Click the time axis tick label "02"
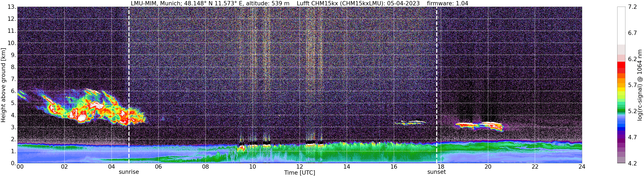The image size is (644, 177). [x=64, y=167]
